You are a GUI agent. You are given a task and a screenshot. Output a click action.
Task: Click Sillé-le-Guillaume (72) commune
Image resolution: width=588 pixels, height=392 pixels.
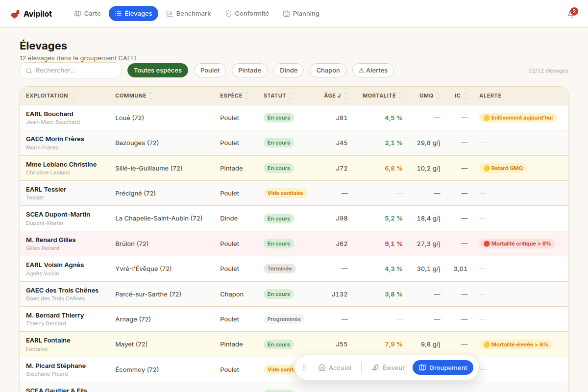tap(148, 168)
